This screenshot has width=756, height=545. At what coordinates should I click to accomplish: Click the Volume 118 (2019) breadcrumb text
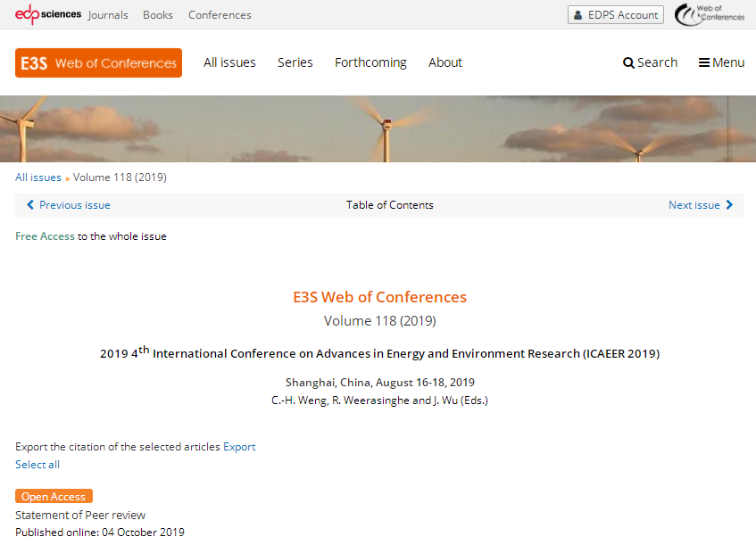click(120, 178)
